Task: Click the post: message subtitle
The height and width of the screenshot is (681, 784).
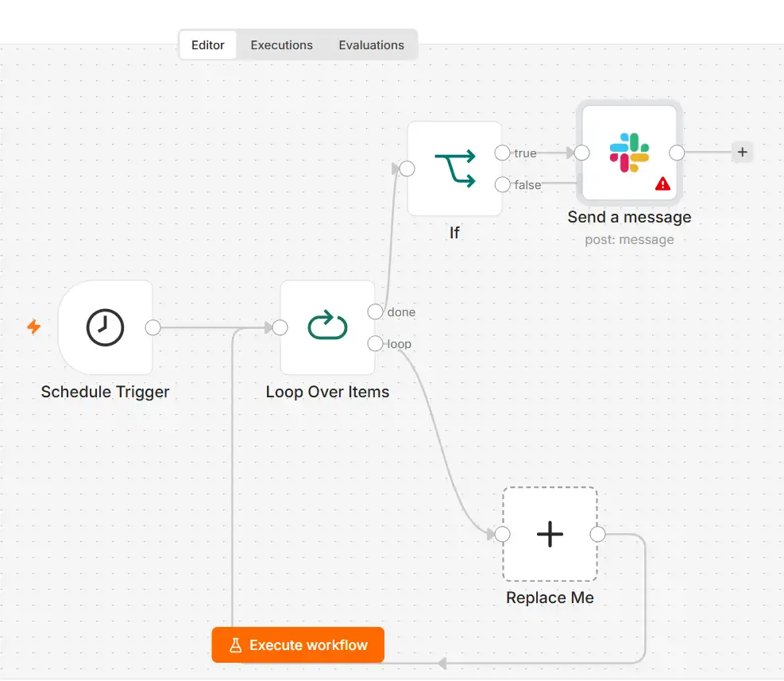Action: tap(629, 240)
